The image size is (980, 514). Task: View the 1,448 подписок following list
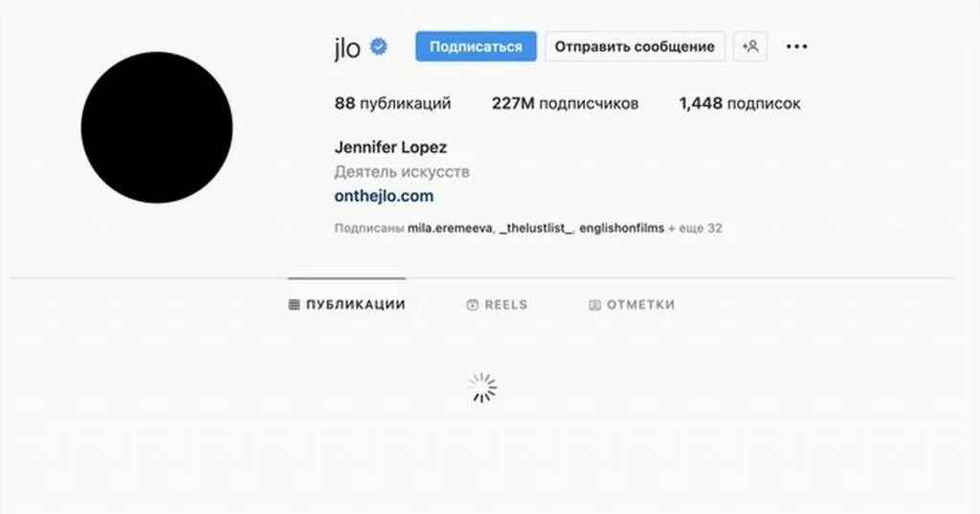(x=740, y=103)
